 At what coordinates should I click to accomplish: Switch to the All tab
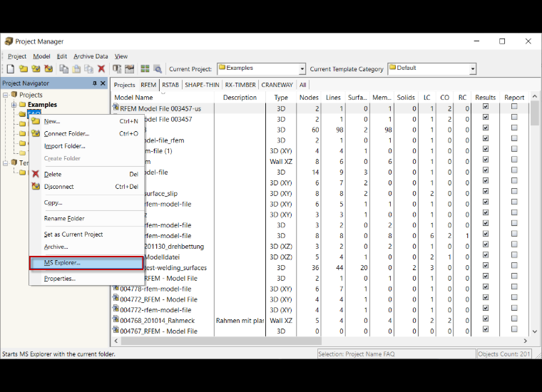(303, 85)
